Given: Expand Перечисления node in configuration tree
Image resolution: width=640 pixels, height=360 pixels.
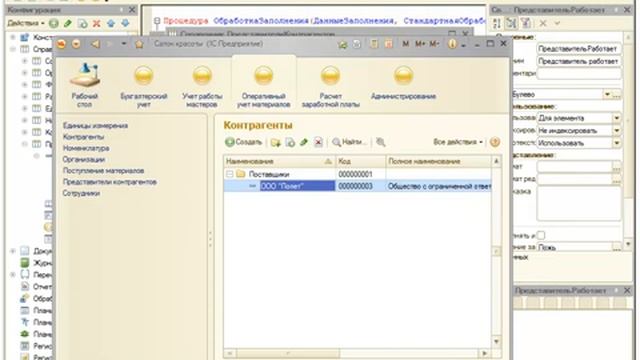Looking at the screenshot, I should 13,274.
